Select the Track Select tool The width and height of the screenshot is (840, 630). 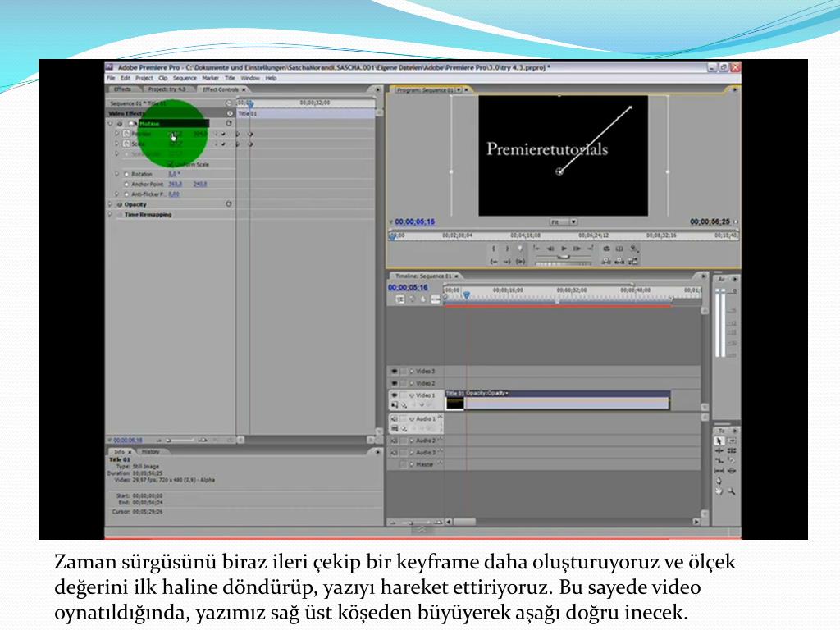pyautogui.click(x=732, y=441)
